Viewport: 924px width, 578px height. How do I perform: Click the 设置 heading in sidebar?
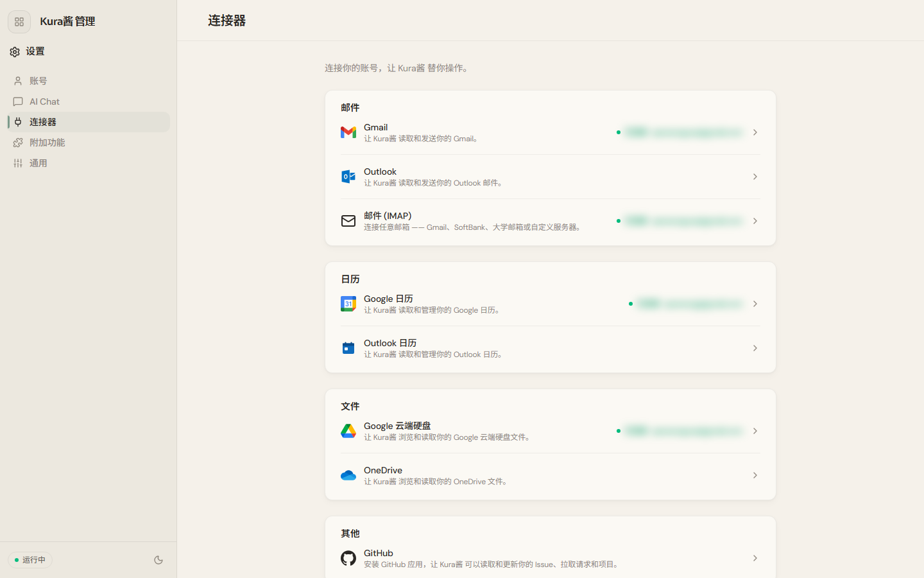coord(35,51)
